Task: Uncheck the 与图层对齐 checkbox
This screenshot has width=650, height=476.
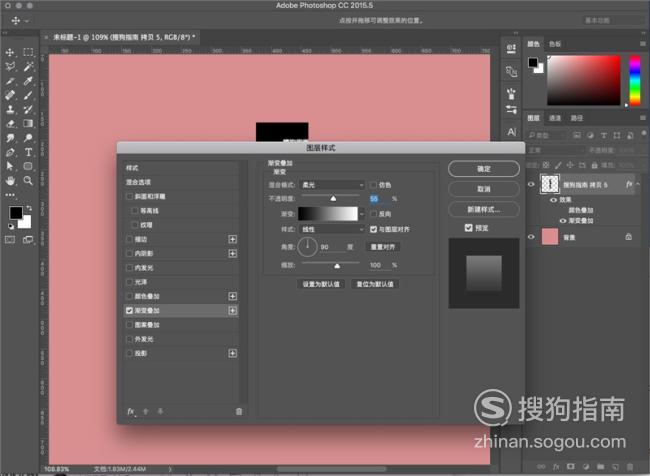Action: [374, 229]
